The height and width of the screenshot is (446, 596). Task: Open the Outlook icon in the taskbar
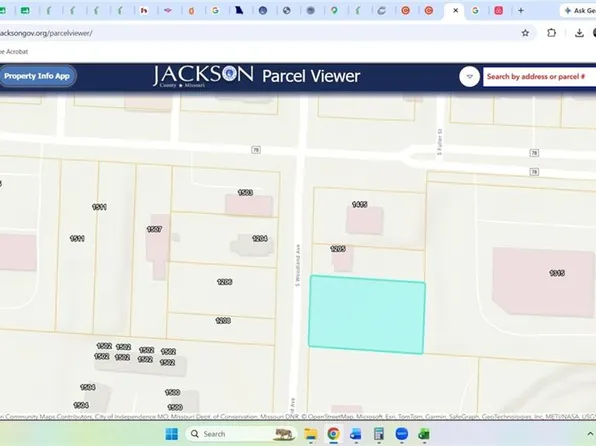pyautogui.click(x=356, y=434)
